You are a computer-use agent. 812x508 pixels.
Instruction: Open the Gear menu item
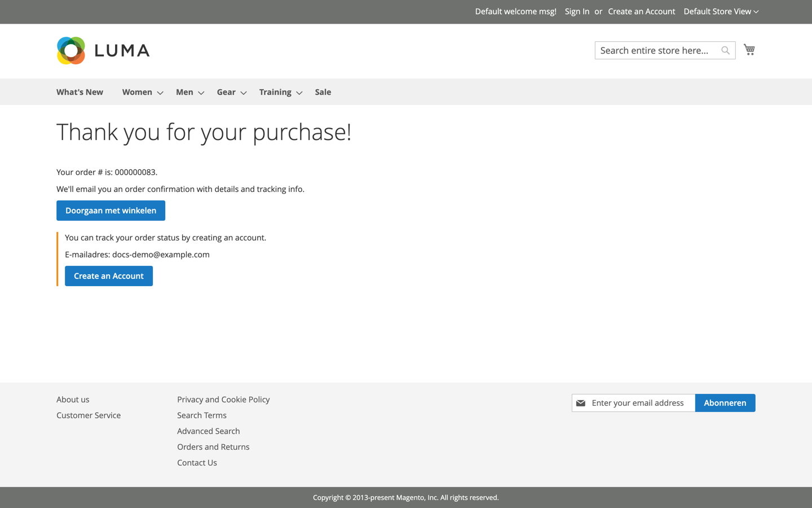(x=226, y=92)
